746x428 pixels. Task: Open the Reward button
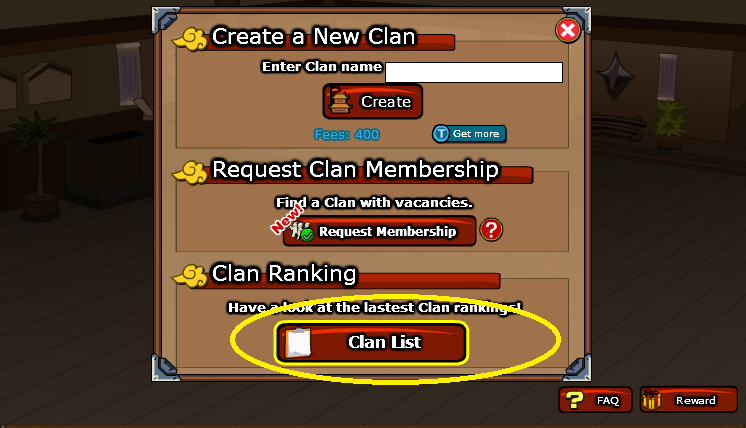pos(688,400)
